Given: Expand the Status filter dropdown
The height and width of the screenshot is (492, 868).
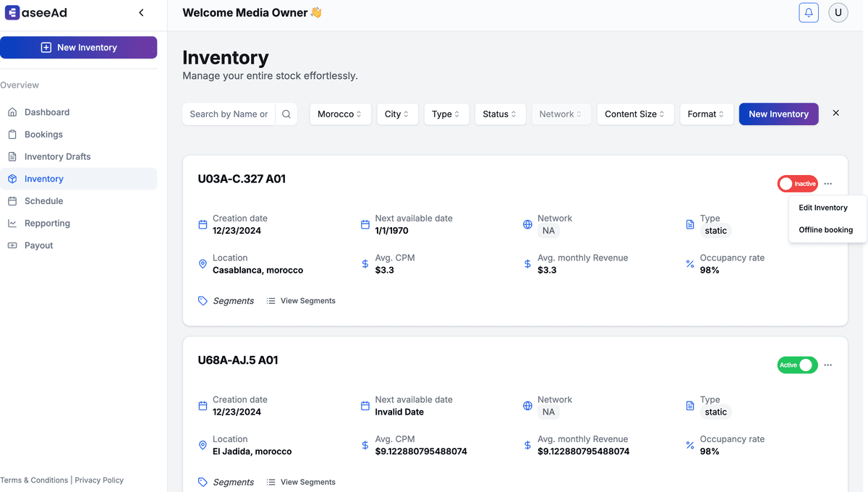Looking at the screenshot, I should (500, 114).
